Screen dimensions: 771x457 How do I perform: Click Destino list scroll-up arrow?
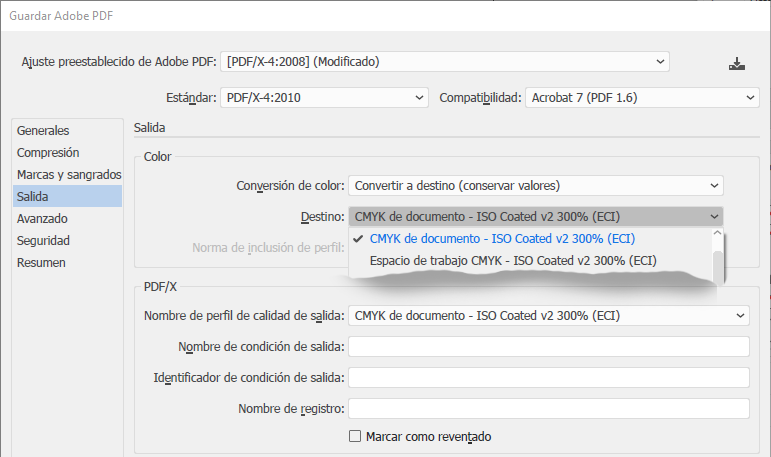[717, 233]
